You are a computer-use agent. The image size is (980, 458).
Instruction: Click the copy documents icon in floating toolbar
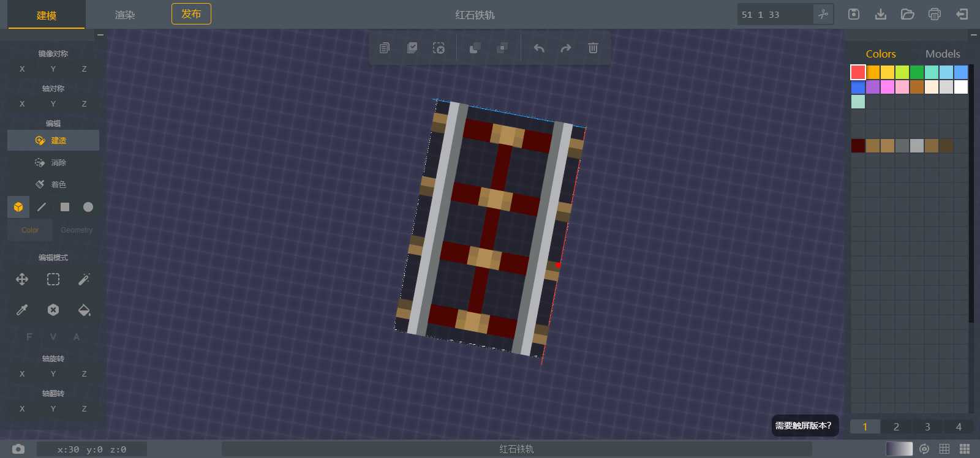tap(385, 48)
